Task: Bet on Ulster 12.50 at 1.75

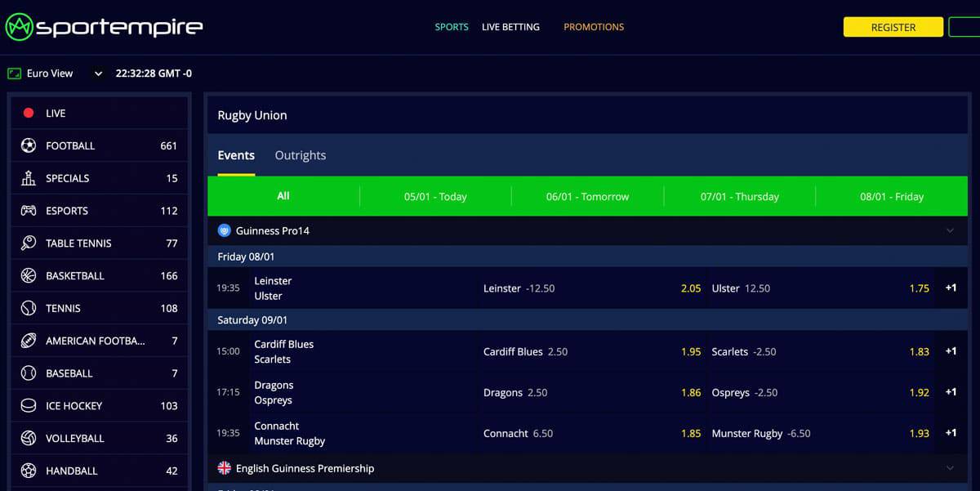Action: [x=820, y=288]
